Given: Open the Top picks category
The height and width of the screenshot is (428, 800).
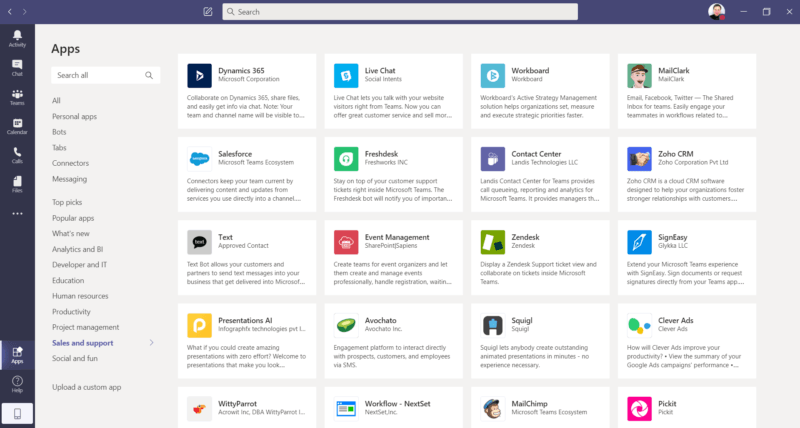Looking at the screenshot, I should pyautogui.click(x=67, y=202).
